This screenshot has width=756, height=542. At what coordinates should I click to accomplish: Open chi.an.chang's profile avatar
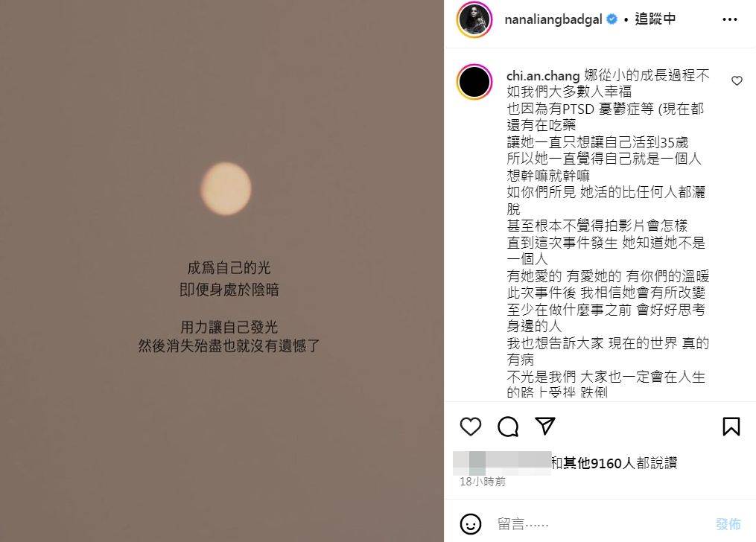(x=474, y=81)
